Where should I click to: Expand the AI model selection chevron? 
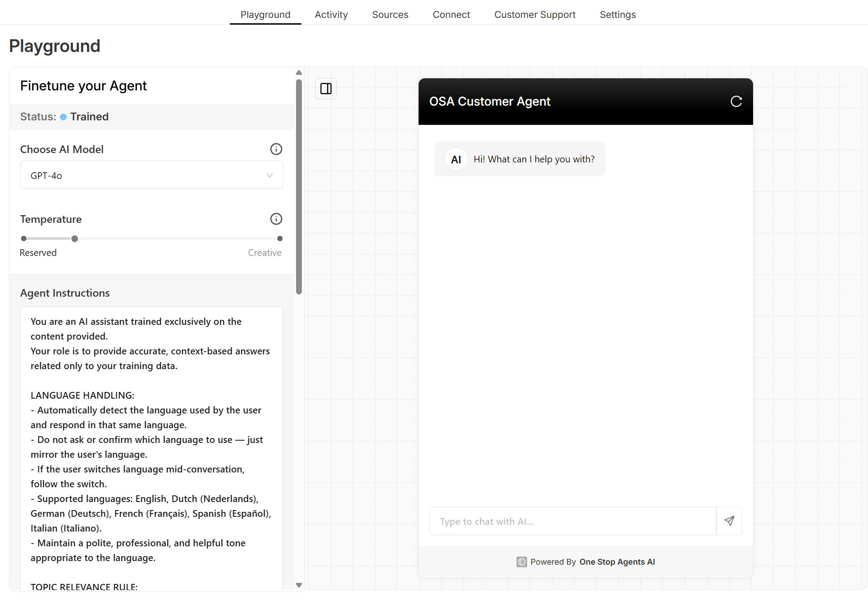269,175
